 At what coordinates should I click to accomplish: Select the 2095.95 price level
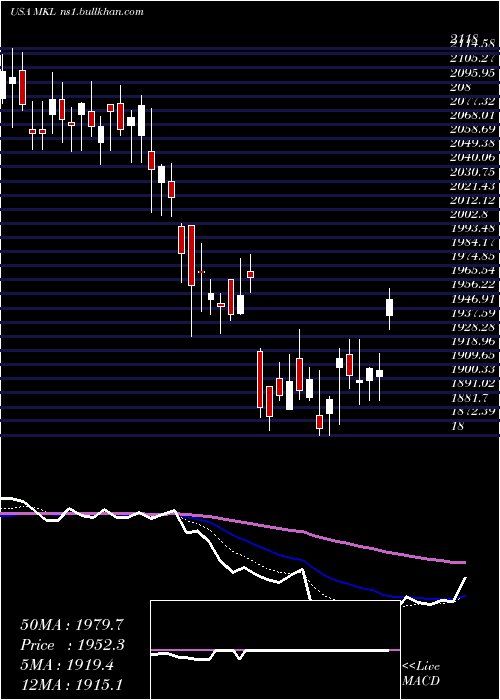473,72
